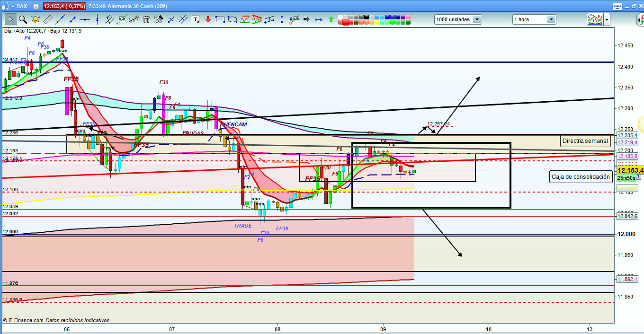Activate the magnifying glass zoom tool

[23, 19]
